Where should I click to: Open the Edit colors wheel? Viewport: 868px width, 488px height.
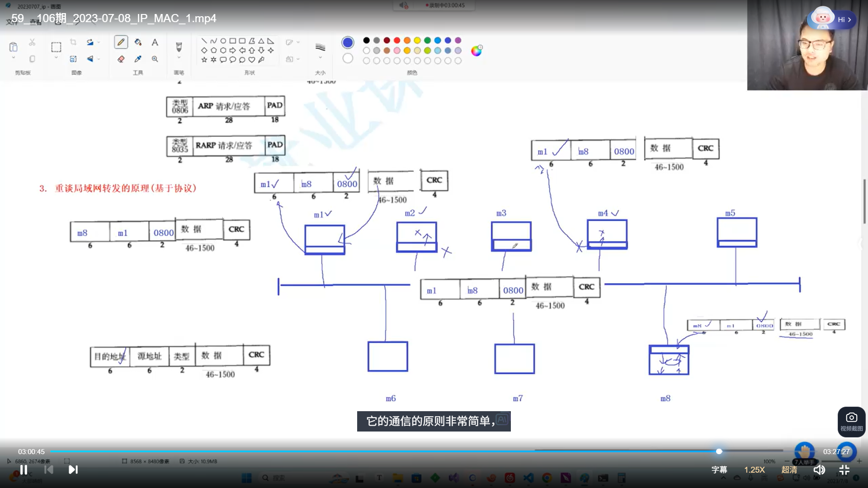(x=476, y=51)
